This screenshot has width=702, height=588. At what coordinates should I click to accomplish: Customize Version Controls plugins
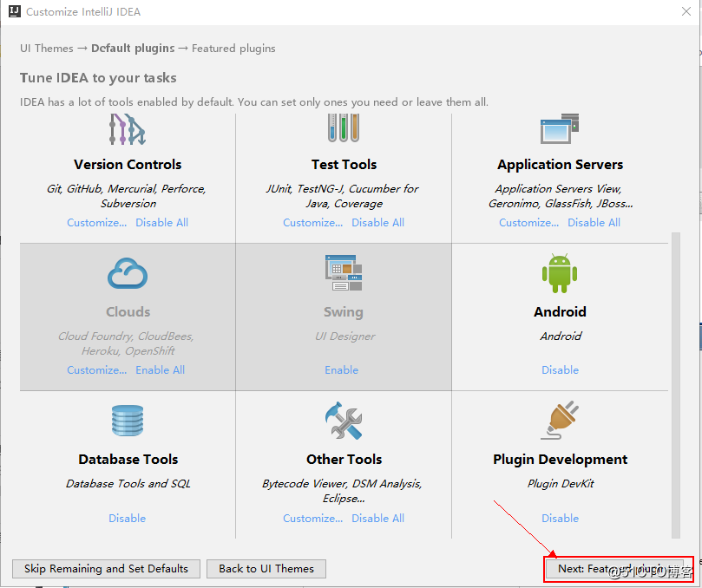point(96,222)
